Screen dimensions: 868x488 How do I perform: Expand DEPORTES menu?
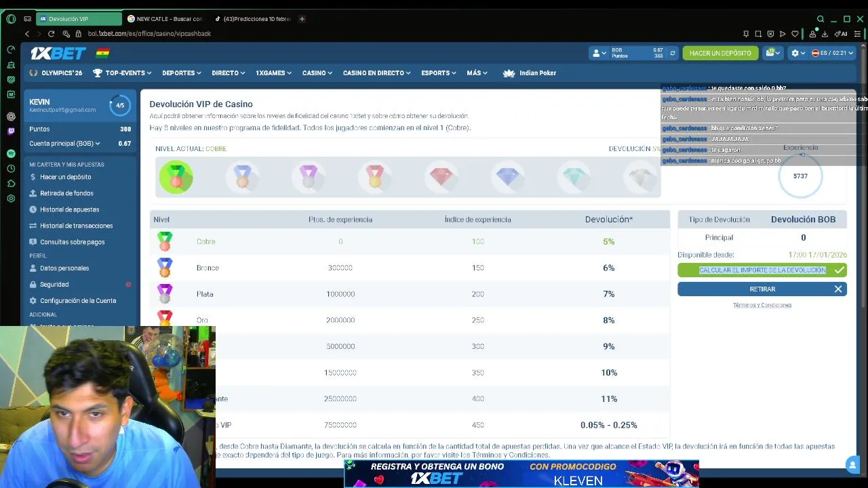pyautogui.click(x=182, y=73)
